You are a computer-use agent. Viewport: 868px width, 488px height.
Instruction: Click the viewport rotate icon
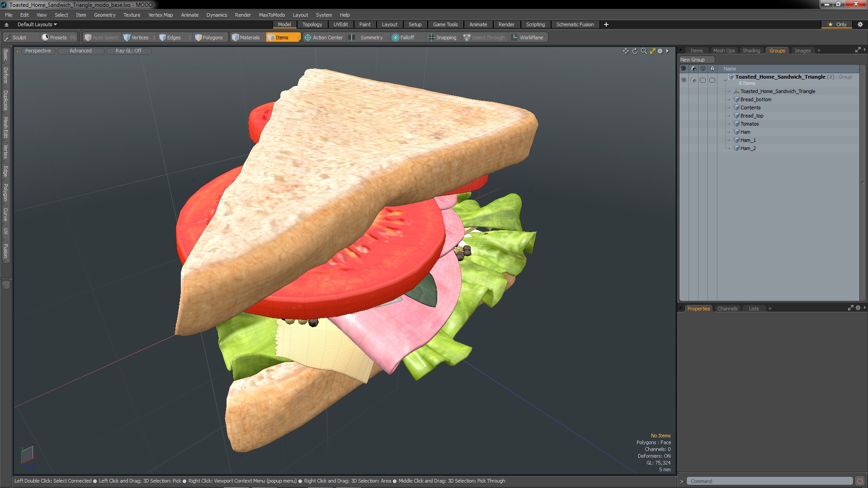point(635,51)
